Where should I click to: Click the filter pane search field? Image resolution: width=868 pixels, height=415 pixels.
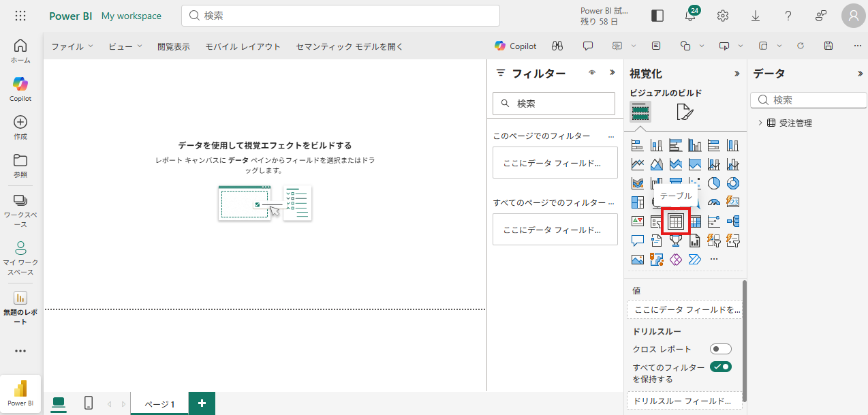[553, 104]
